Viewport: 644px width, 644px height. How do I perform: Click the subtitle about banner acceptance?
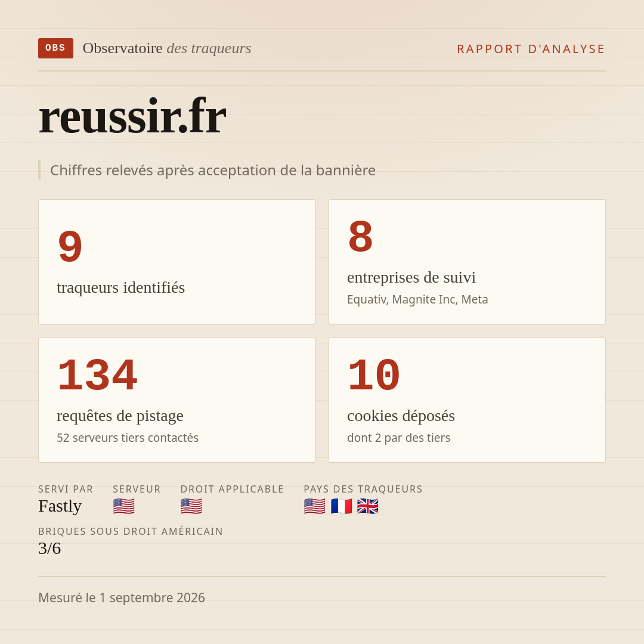click(213, 170)
